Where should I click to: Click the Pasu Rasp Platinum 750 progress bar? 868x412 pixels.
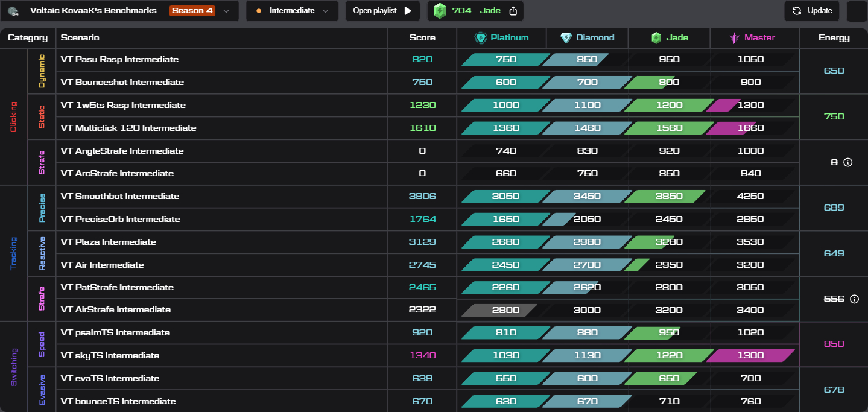[x=505, y=60]
